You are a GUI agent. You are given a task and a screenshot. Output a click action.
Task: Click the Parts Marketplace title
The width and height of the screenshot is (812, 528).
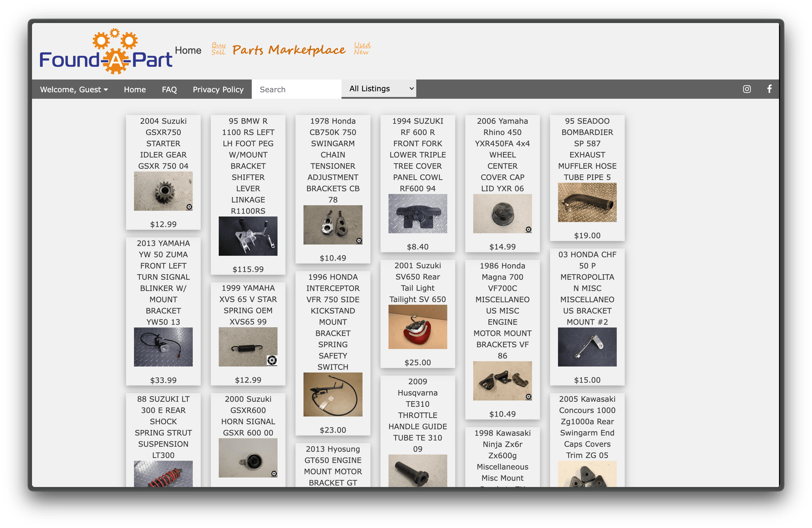[x=289, y=50]
